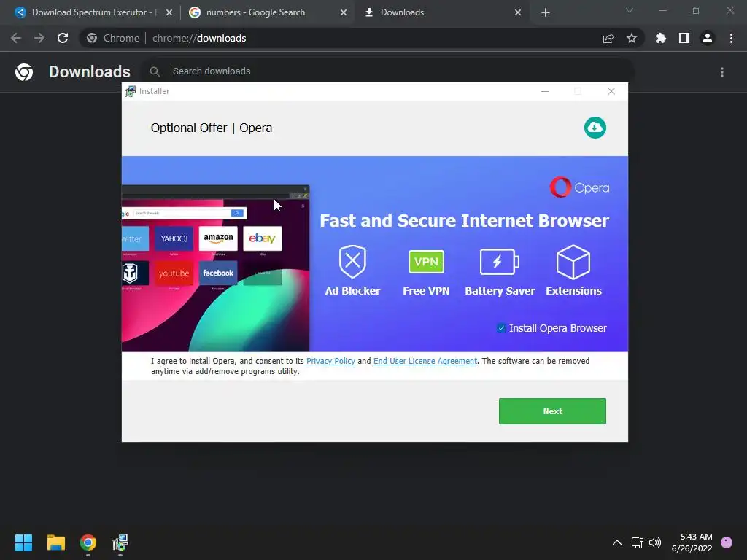This screenshot has height=560, width=747.
Task: Select the Downloads browser tab
Action: pos(441,12)
